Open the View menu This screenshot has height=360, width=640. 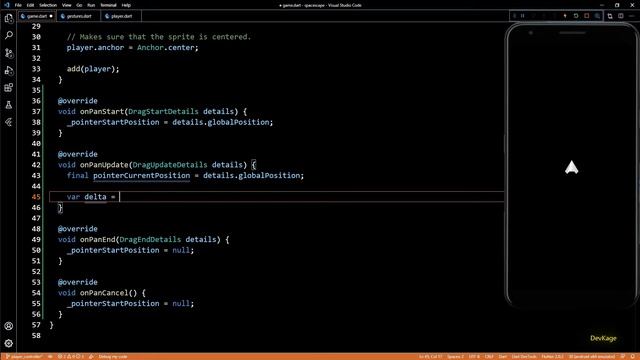coord(67,5)
